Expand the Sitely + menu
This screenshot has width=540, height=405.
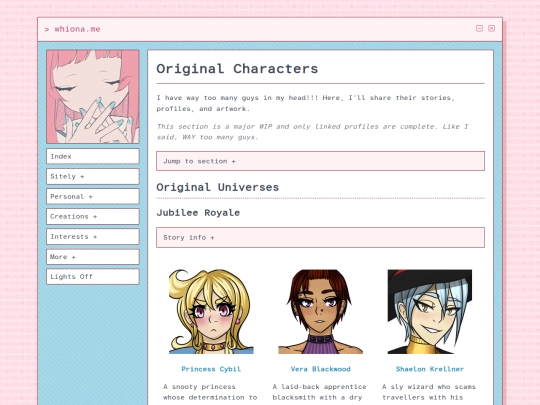click(93, 176)
